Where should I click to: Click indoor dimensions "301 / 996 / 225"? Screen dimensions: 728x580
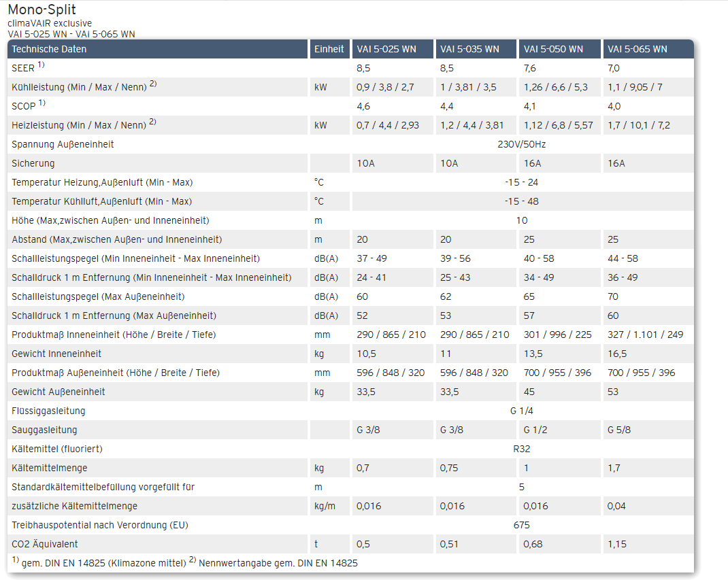[558, 335]
